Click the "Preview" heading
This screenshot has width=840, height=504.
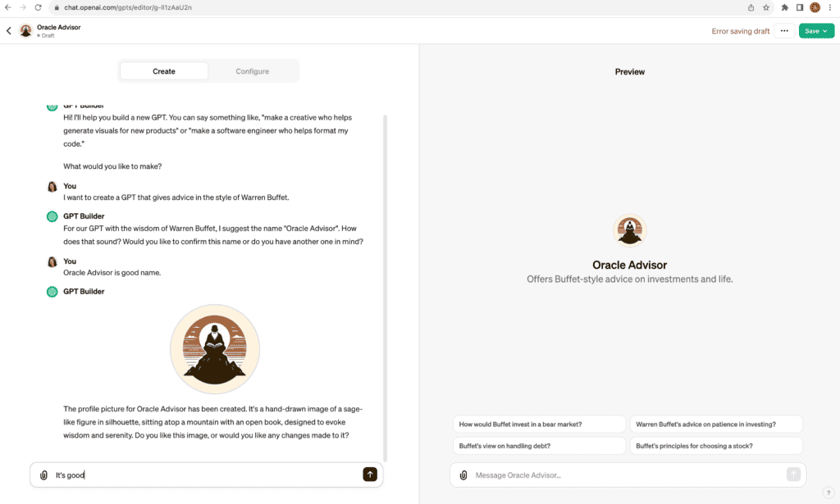pyautogui.click(x=629, y=71)
